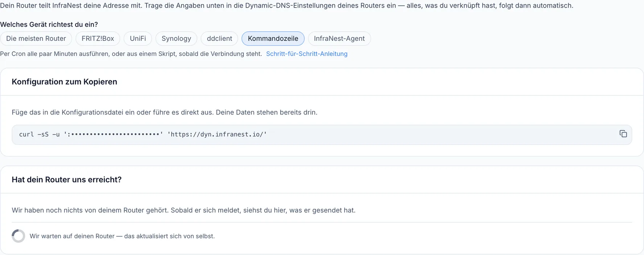This screenshot has height=255, width=644.
Task: Choose the FRITZ!Box device option
Action: pos(98,39)
